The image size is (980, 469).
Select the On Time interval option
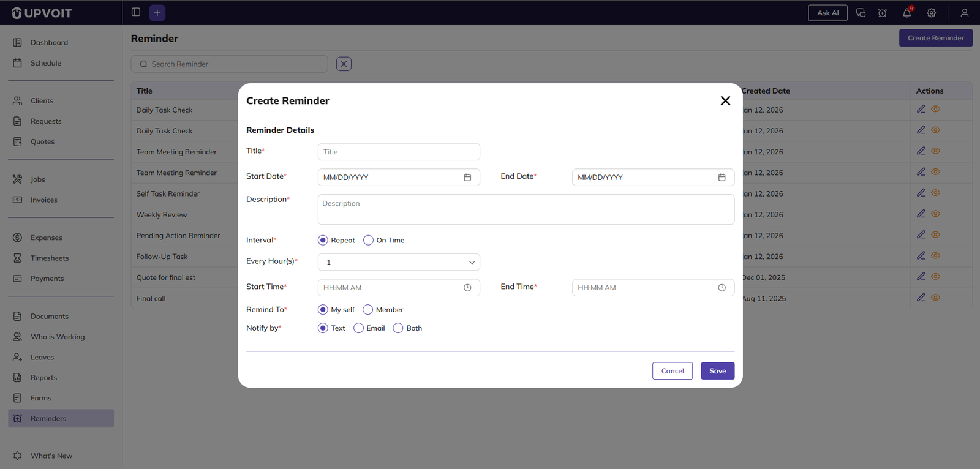pyautogui.click(x=368, y=241)
